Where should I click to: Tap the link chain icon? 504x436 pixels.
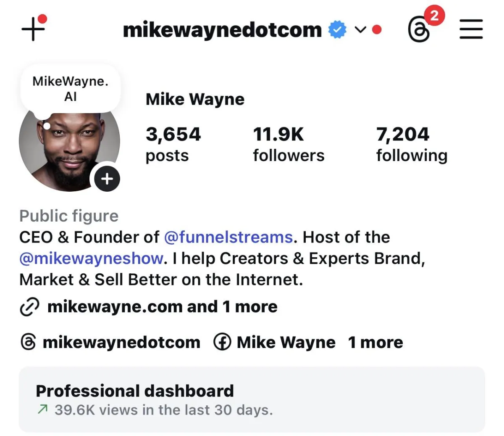pyautogui.click(x=29, y=307)
